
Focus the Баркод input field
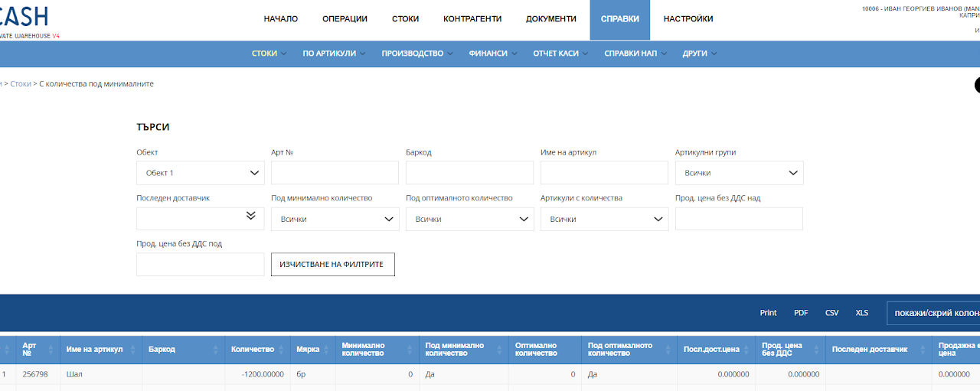click(x=469, y=173)
